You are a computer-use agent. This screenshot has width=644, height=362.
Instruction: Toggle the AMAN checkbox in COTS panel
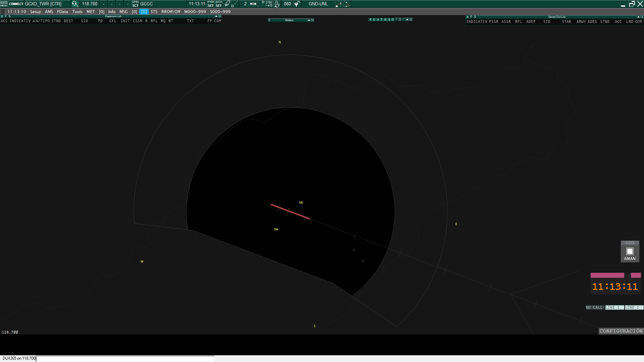click(630, 251)
